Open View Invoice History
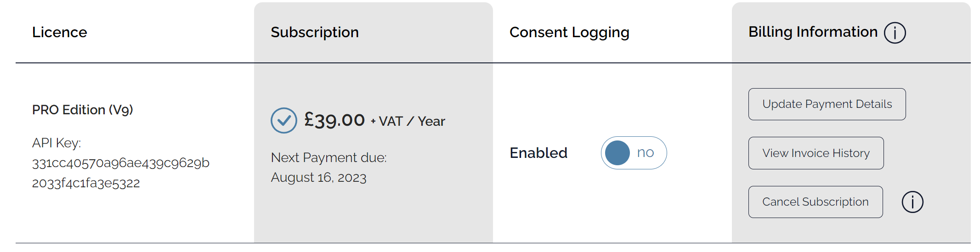This screenshot has width=980, height=252. coord(816,153)
